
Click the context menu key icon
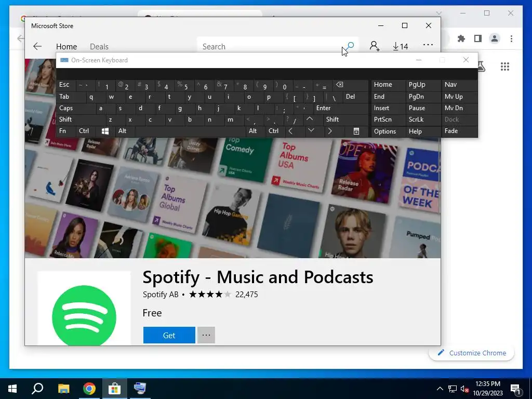356,131
